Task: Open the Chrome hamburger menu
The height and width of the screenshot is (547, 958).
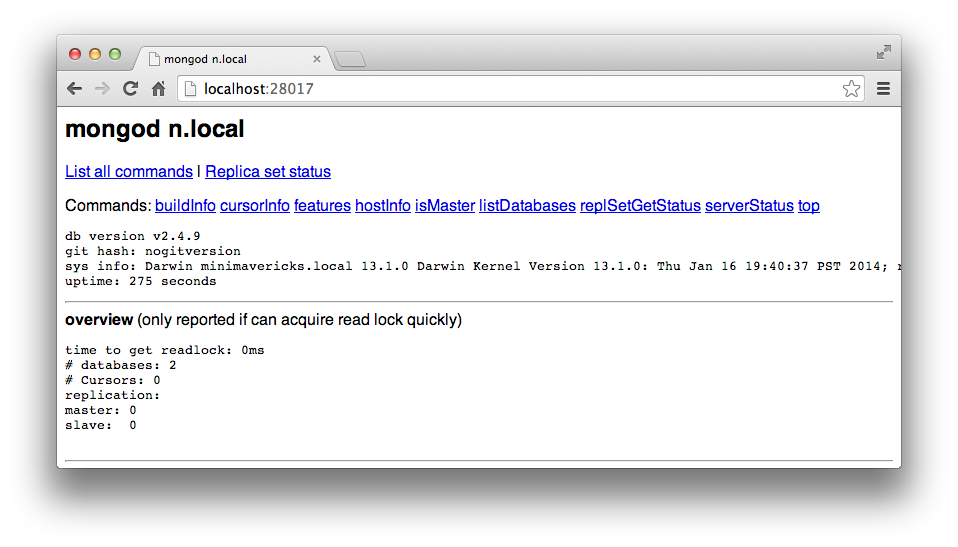Action: point(883,89)
